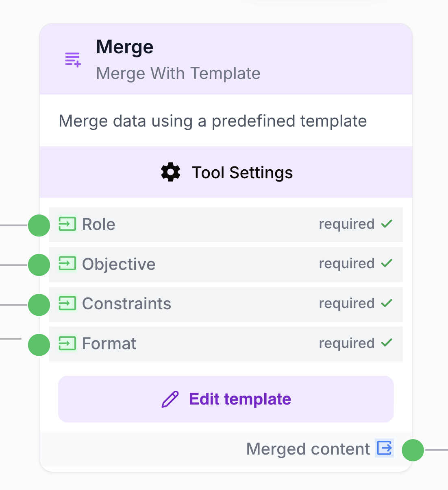Expand the Constraints parameter row
Viewport: 448px width, 490px height.
226,303
